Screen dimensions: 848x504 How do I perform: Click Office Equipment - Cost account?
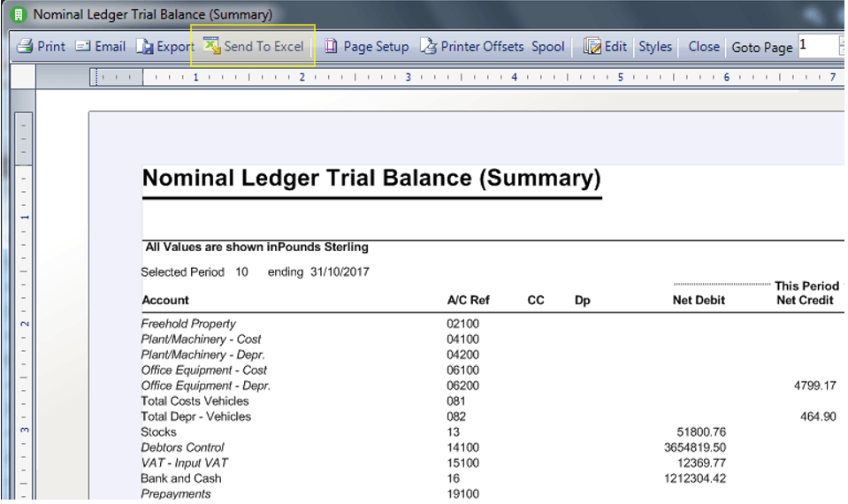(204, 370)
